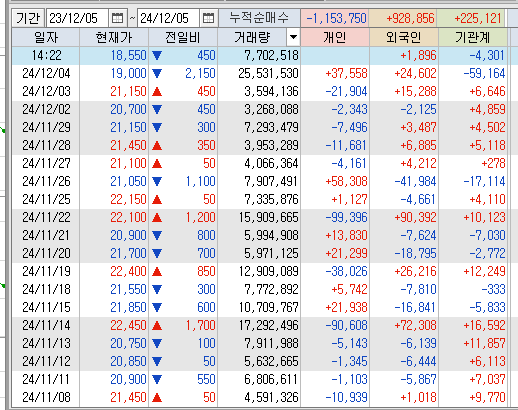Select the 24/11/29 date row
The width and height of the screenshot is (518, 410).
(x=46, y=127)
